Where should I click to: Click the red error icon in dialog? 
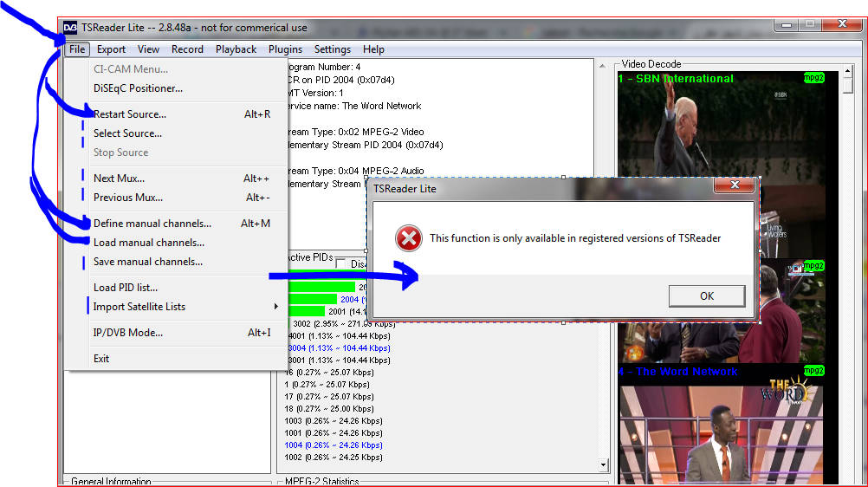[x=409, y=238]
